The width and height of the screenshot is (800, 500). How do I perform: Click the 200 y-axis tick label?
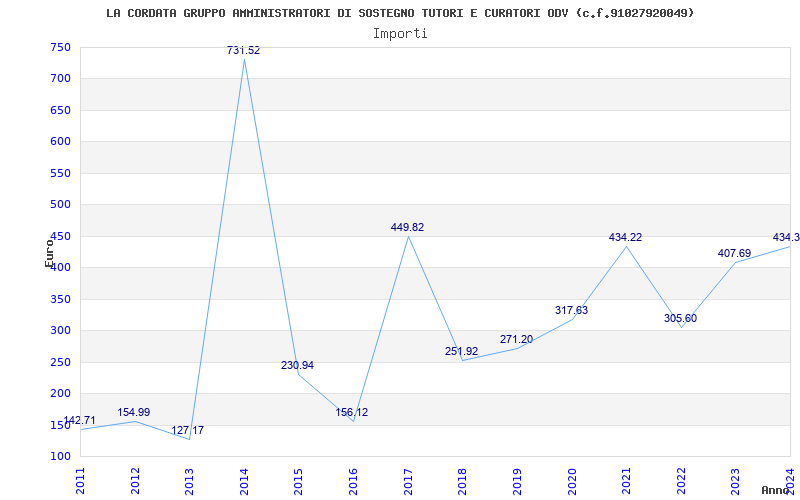pos(60,393)
